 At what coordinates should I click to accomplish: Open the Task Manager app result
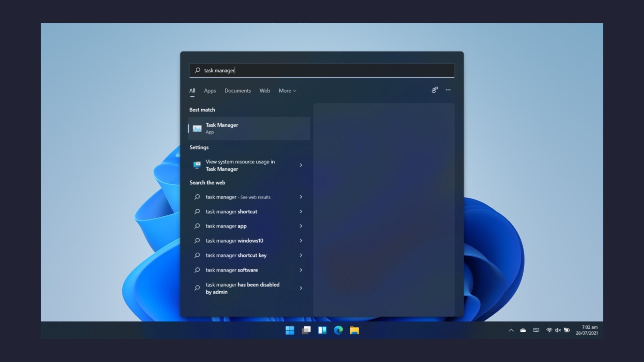(249, 128)
